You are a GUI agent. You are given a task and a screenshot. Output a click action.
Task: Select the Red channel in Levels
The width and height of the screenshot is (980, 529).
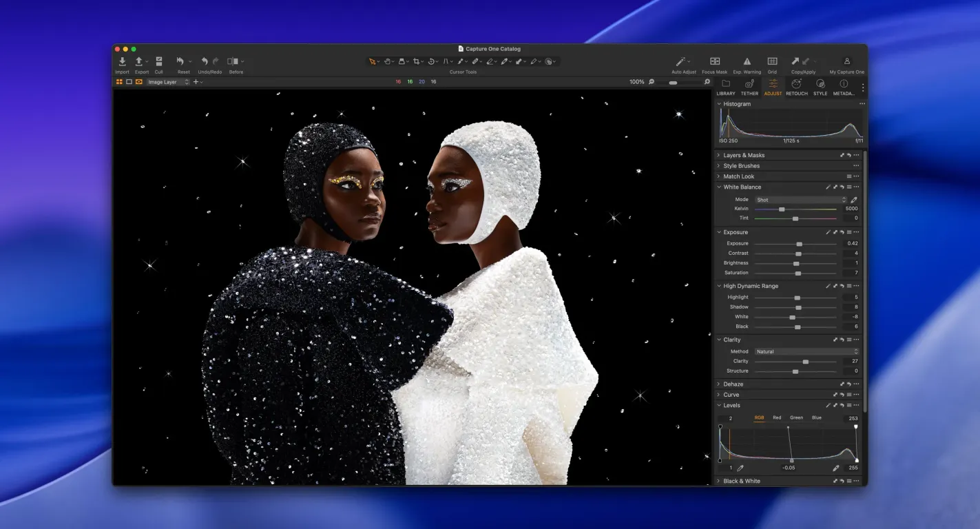pyautogui.click(x=777, y=417)
